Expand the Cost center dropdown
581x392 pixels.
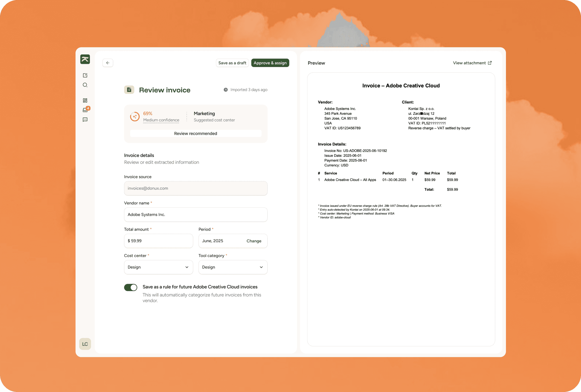tap(159, 267)
